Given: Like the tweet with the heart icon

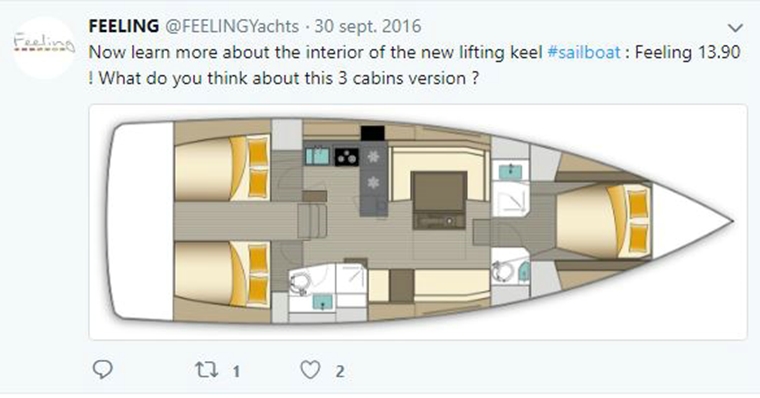Looking at the screenshot, I should coord(310,370).
